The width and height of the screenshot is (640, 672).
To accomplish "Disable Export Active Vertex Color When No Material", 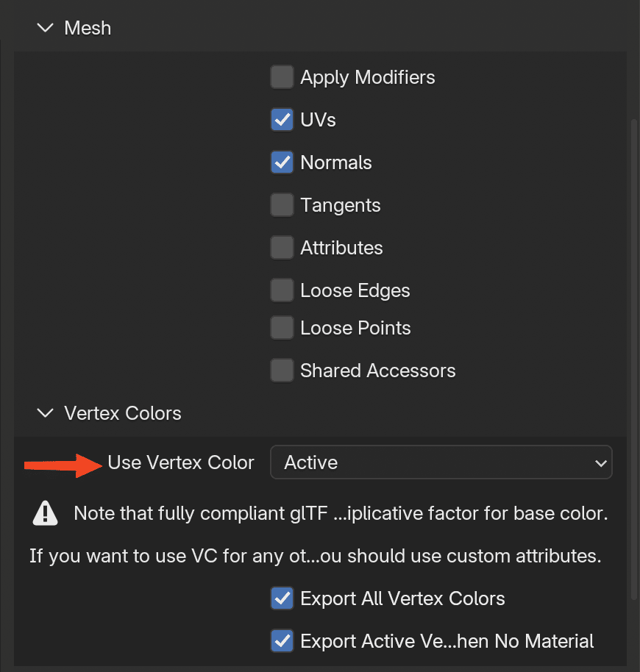I will point(282,640).
